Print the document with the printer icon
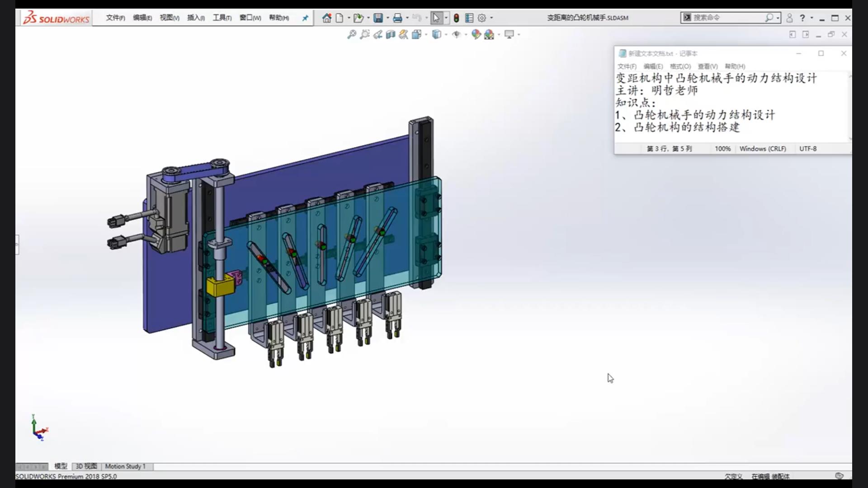The image size is (868, 488). [397, 18]
